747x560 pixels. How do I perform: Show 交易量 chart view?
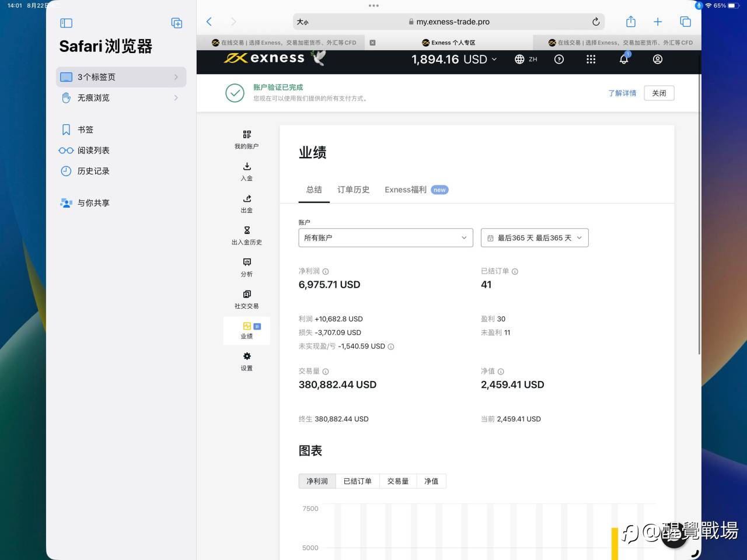(x=398, y=481)
